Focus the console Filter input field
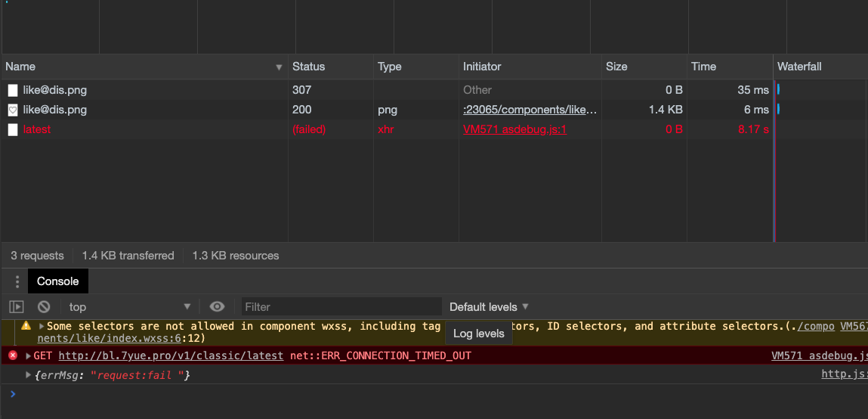This screenshot has height=419, width=868. (341, 306)
